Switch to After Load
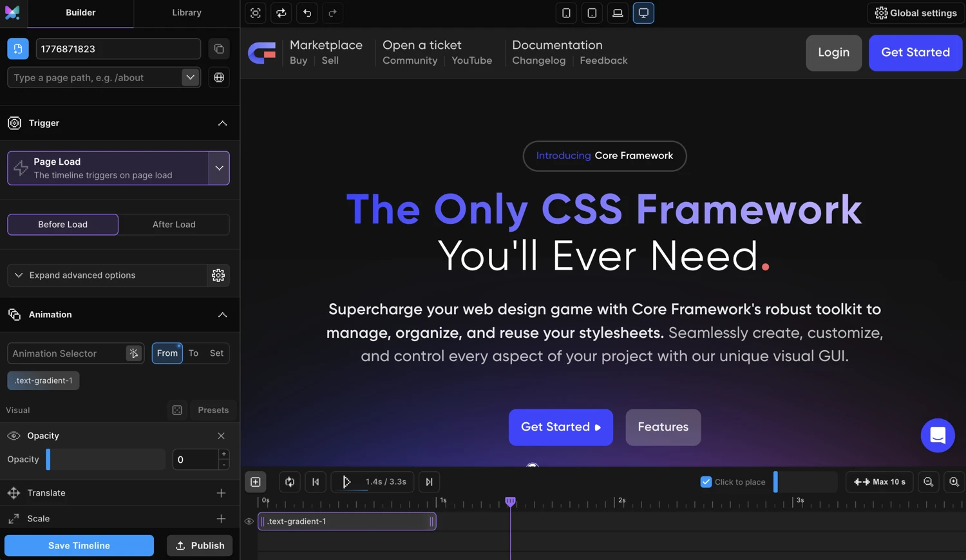The width and height of the screenshot is (966, 560). click(x=174, y=224)
